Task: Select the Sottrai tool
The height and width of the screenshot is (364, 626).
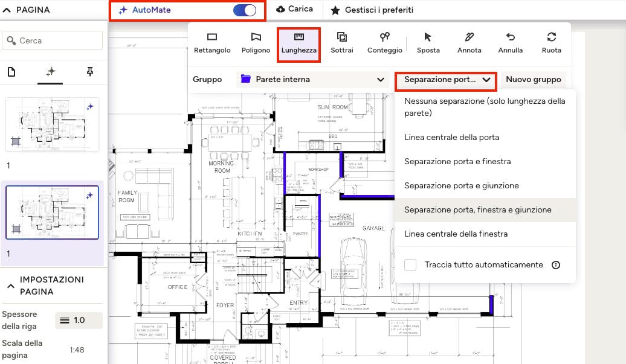Action: (x=342, y=43)
